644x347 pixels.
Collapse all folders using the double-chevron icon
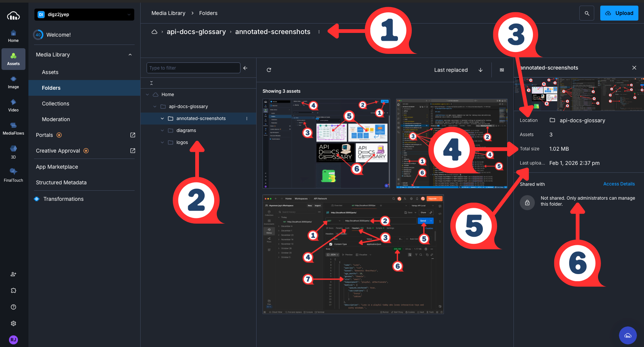(x=151, y=82)
